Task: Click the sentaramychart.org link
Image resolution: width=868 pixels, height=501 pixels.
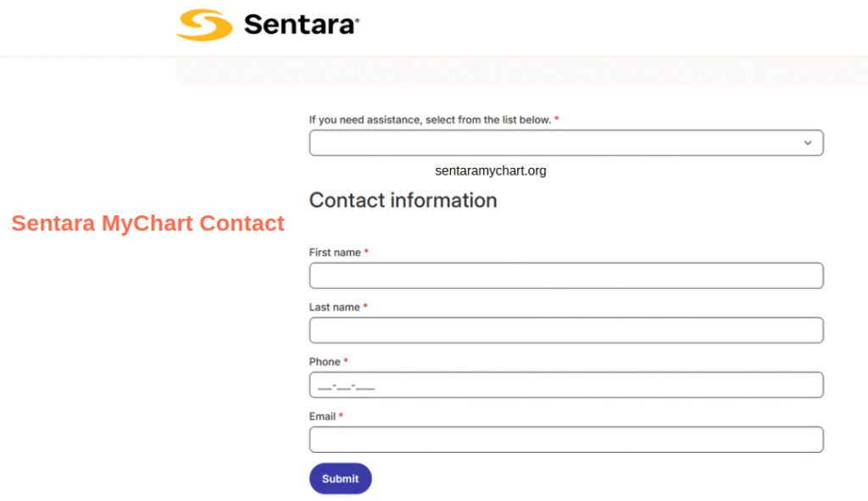Action: [x=490, y=170]
